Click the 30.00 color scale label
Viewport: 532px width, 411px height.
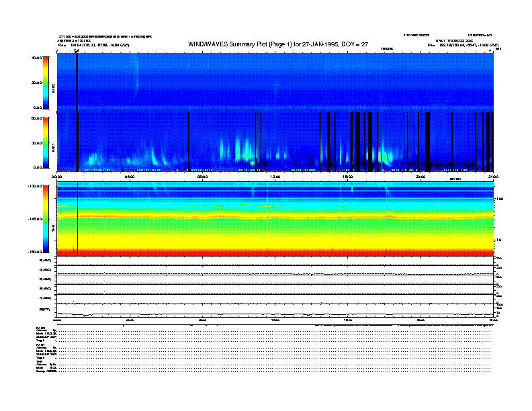36,143
